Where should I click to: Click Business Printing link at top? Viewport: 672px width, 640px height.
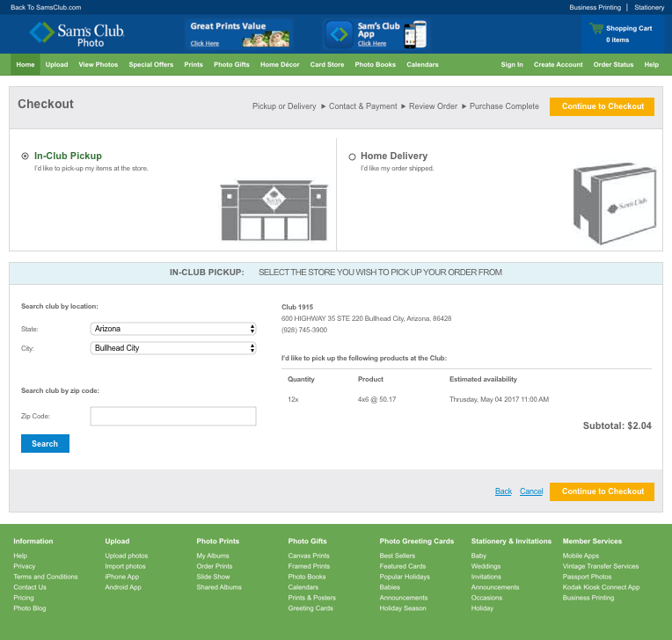tap(595, 7)
